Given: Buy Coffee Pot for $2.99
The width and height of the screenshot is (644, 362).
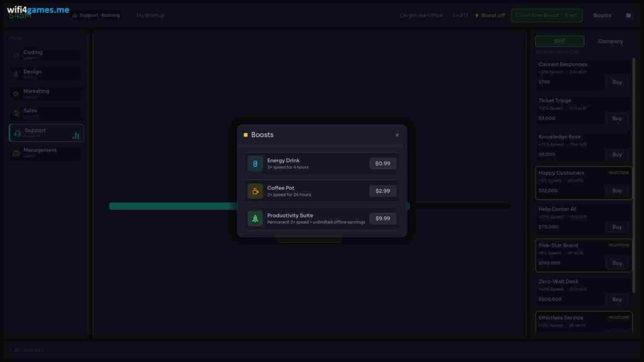Looking at the screenshot, I should pos(382,191).
